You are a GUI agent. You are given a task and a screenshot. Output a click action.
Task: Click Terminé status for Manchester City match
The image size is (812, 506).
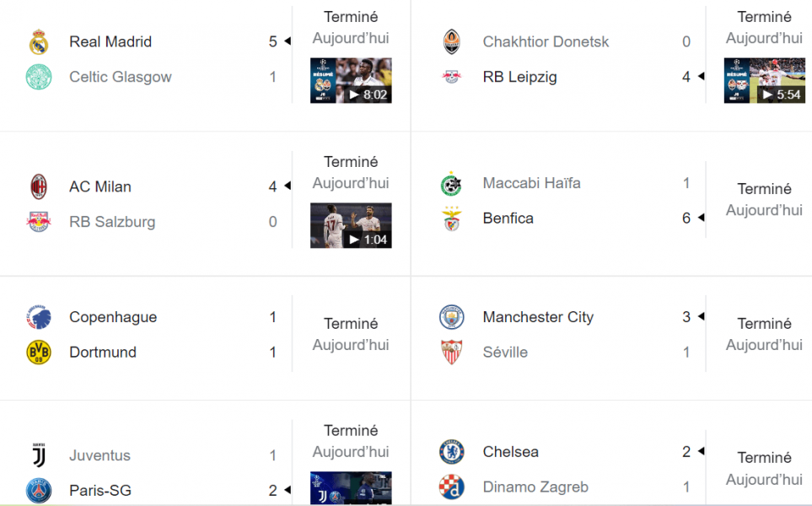point(764,324)
